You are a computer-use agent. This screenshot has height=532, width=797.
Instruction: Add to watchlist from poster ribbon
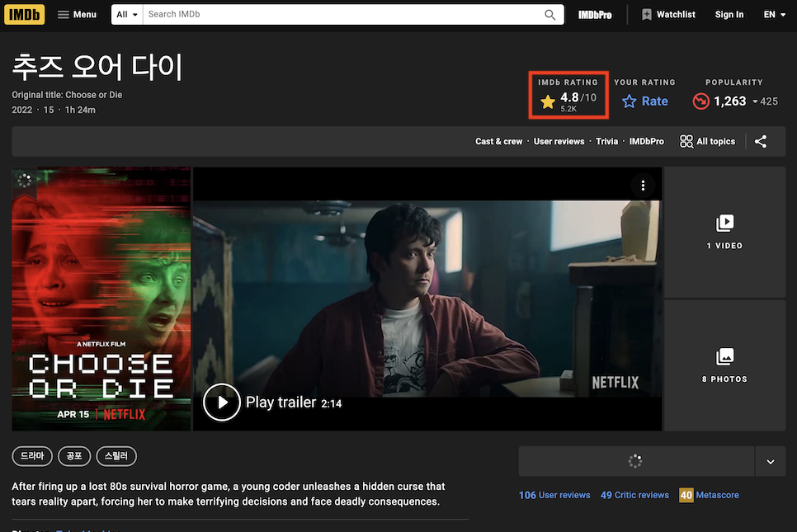point(24,181)
